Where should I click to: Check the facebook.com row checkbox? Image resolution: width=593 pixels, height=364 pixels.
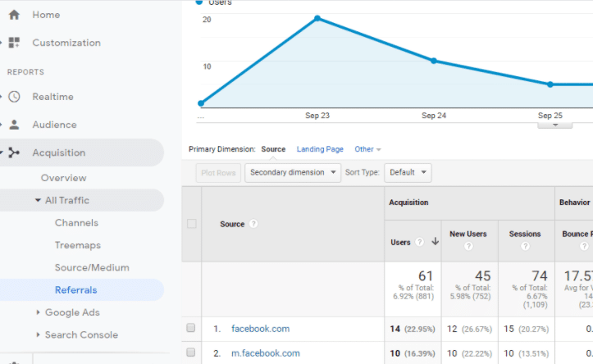[x=191, y=328]
